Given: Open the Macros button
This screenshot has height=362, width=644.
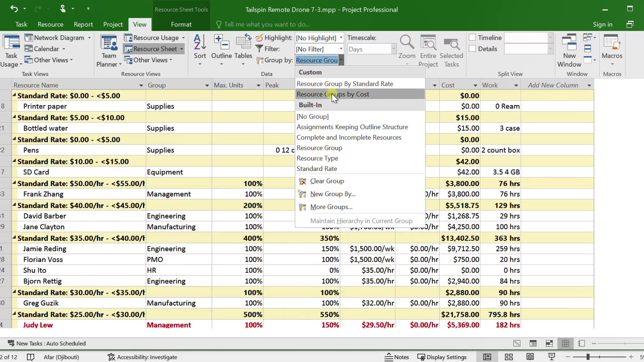Looking at the screenshot, I should click(x=612, y=49).
